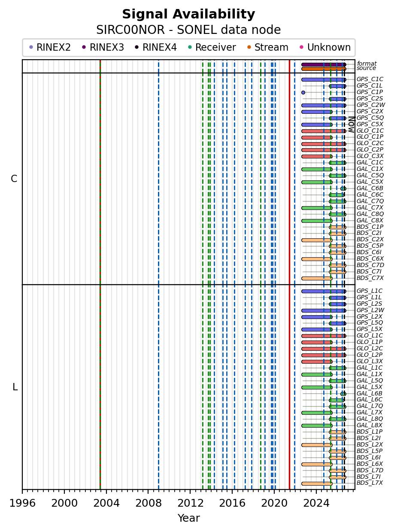This screenshot has height=532, width=394.
Task: Click the RINEX4 legend dot
Action: click(x=137, y=47)
